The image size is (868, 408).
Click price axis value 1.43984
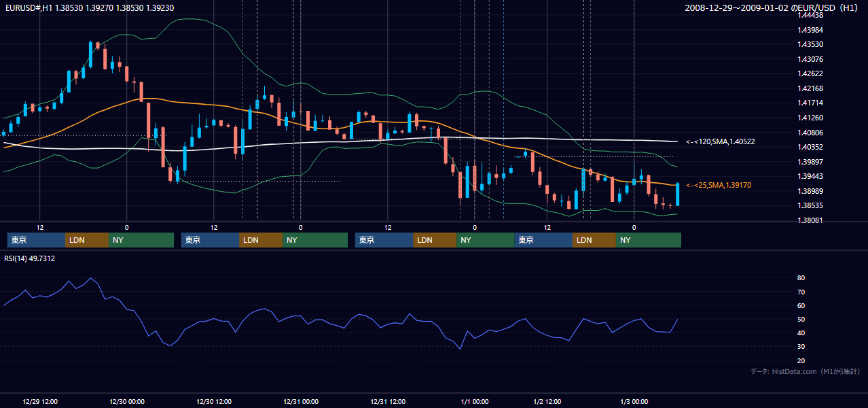tap(810, 30)
